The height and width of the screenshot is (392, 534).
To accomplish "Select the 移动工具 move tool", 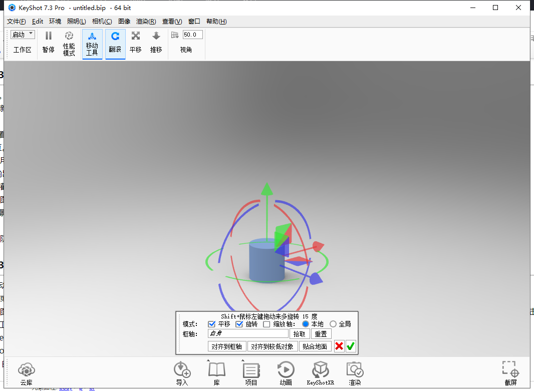I will coord(92,44).
